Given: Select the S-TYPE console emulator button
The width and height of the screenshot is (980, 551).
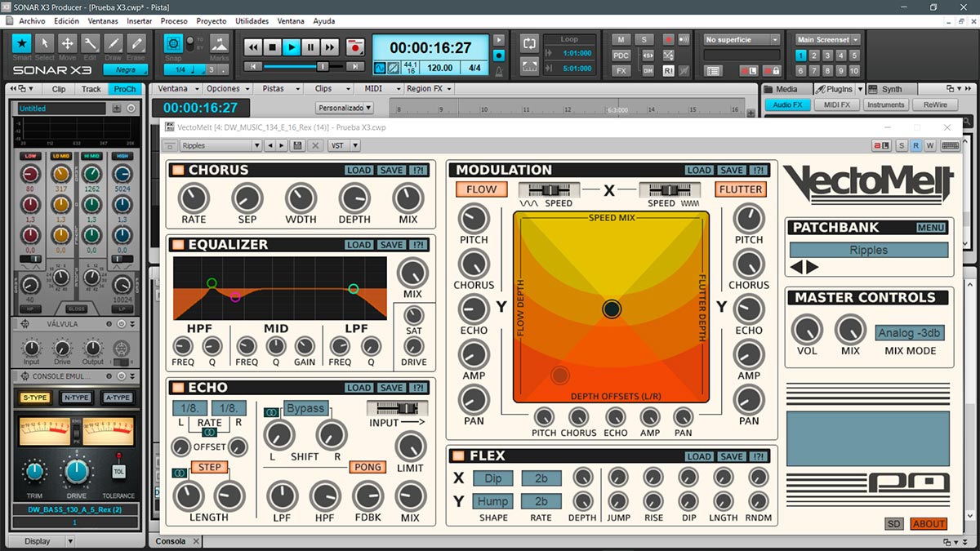Looking at the screenshot, I should coord(34,398).
